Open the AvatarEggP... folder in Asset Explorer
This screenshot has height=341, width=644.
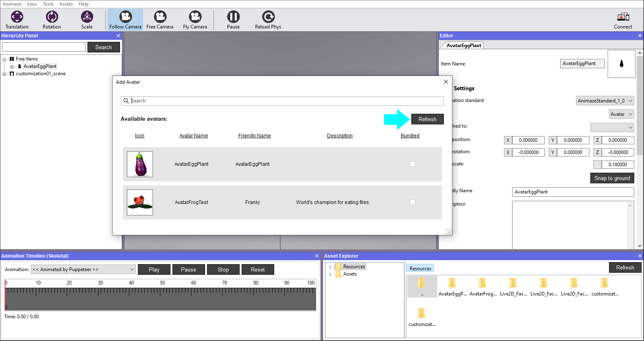452,287
